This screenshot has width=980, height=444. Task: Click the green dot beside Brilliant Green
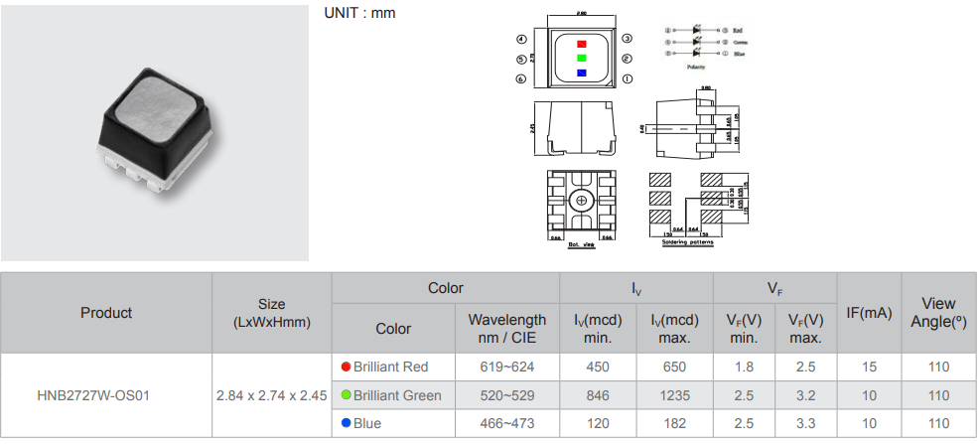pyautogui.click(x=346, y=395)
